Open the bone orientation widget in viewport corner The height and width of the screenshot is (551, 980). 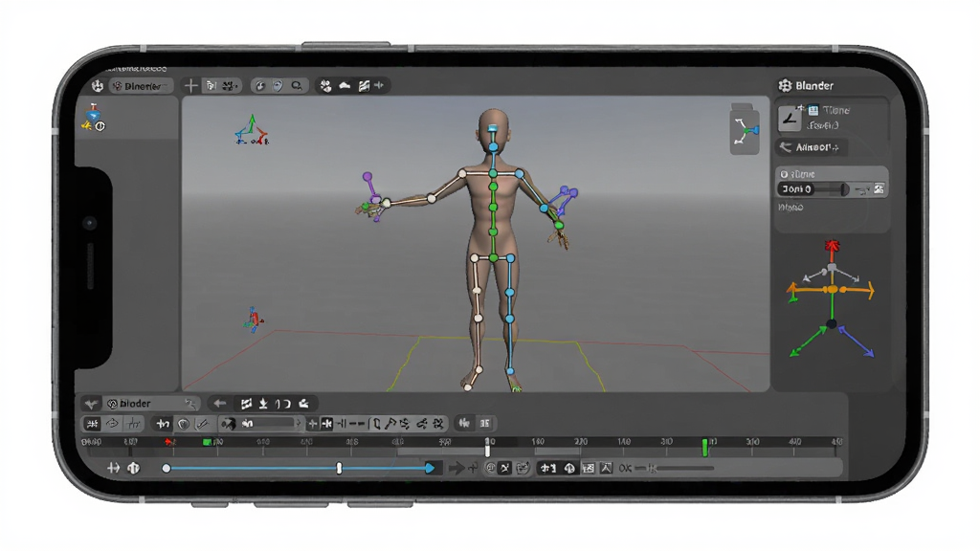(745, 131)
